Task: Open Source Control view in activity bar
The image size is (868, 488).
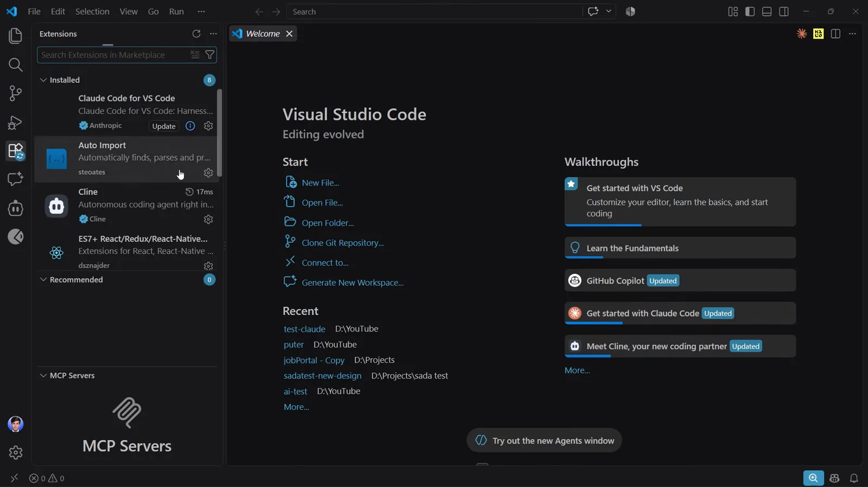Action: [x=15, y=93]
